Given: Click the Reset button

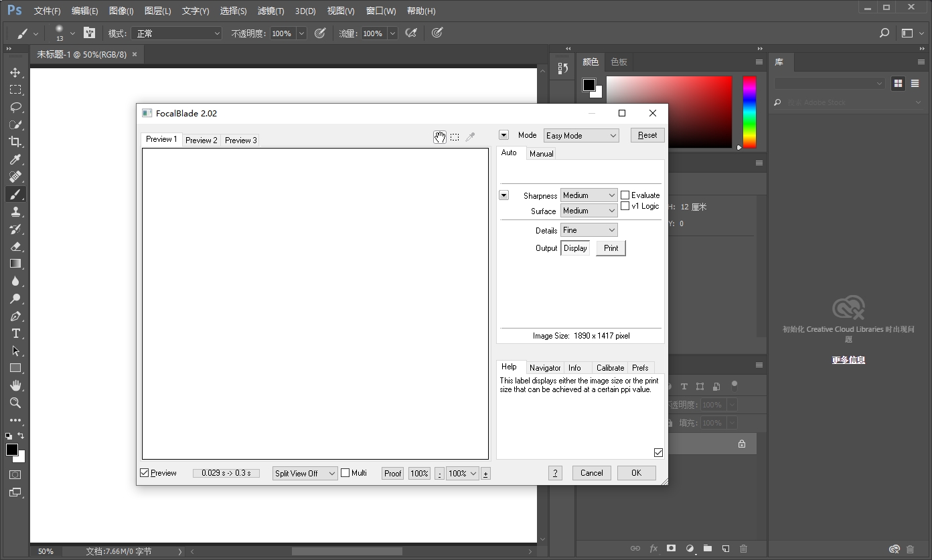Looking at the screenshot, I should pyautogui.click(x=647, y=135).
